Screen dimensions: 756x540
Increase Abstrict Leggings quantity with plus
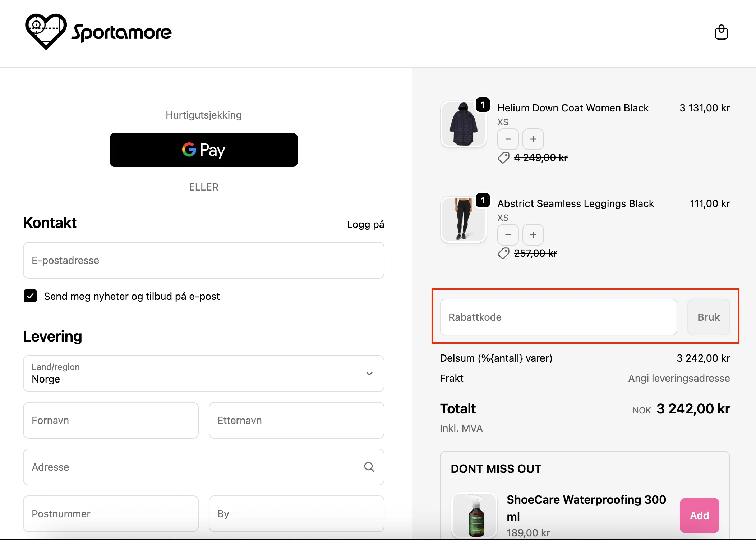533,235
